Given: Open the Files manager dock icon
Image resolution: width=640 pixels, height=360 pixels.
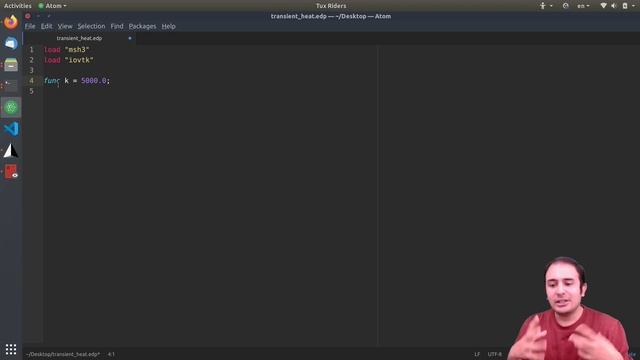Looking at the screenshot, I should (11, 64).
